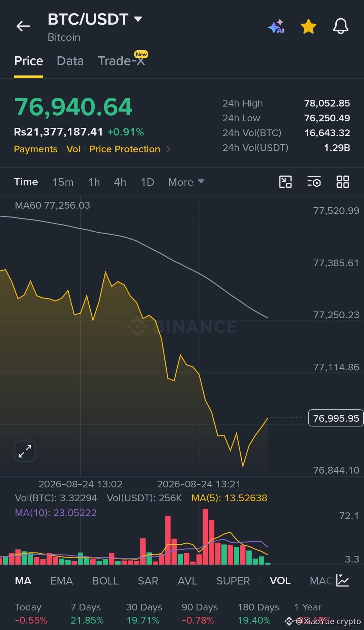This screenshot has height=630, width=364.
Task: Toggle the favorite star for BTC/USDT
Action: click(x=308, y=26)
